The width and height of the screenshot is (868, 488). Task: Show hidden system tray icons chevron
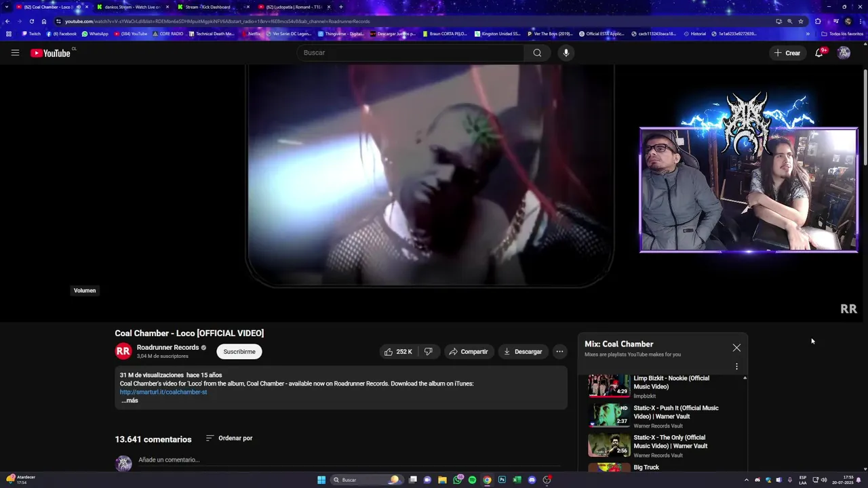747,480
